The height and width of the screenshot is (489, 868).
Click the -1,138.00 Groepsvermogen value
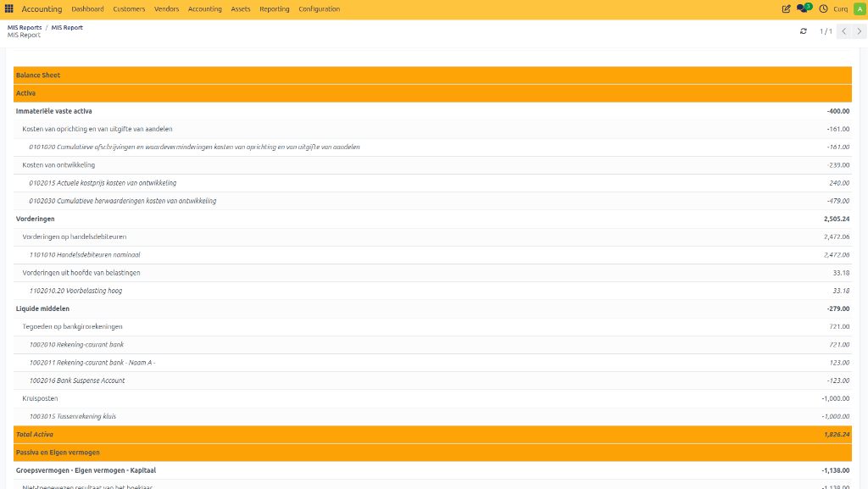pos(835,470)
